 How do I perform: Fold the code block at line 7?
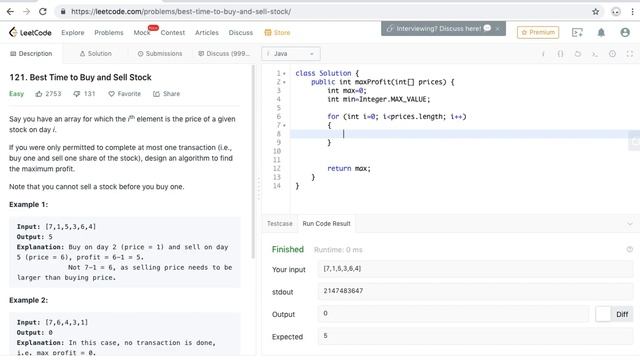[x=284, y=125]
